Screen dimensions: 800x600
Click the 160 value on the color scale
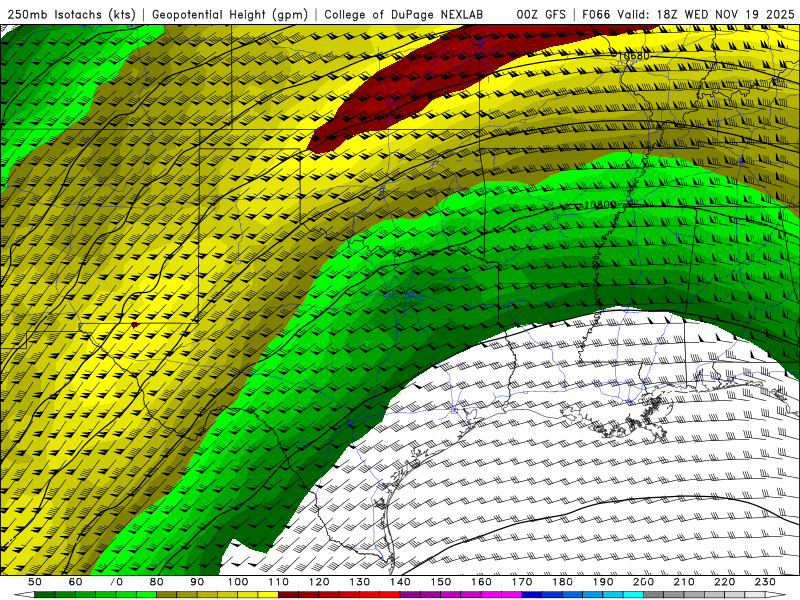pyautogui.click(x=481, y=582)
